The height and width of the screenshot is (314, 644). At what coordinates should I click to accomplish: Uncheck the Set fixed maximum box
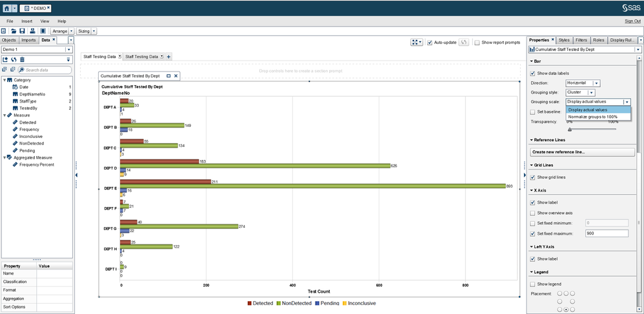pos(533,233)
